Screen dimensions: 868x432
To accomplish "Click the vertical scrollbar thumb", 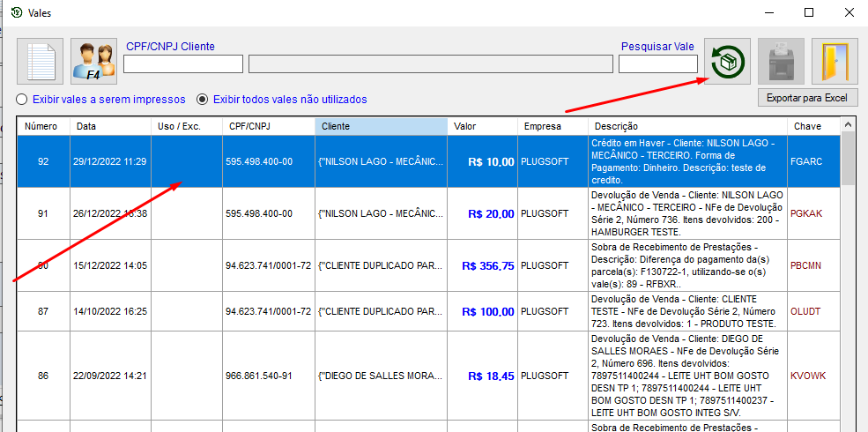I will (847, 160).
